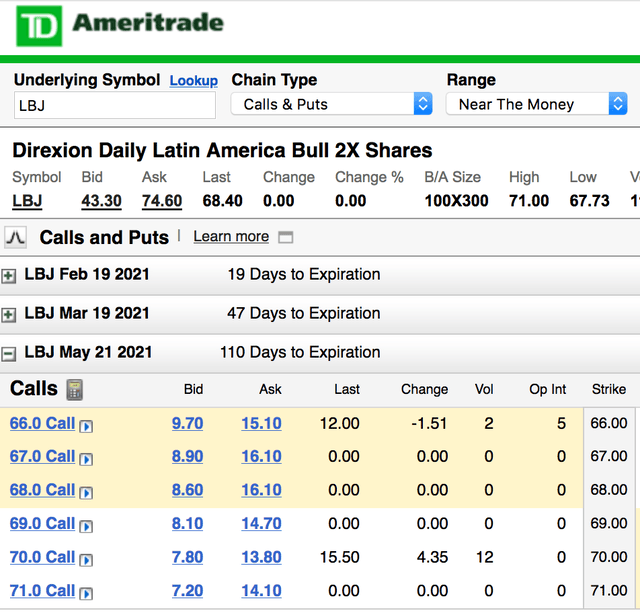Image resolution: width=640 pixels, height=613 pixels.
Task: Click last price 12.00 for 66.0 Call
Action: 339,423
